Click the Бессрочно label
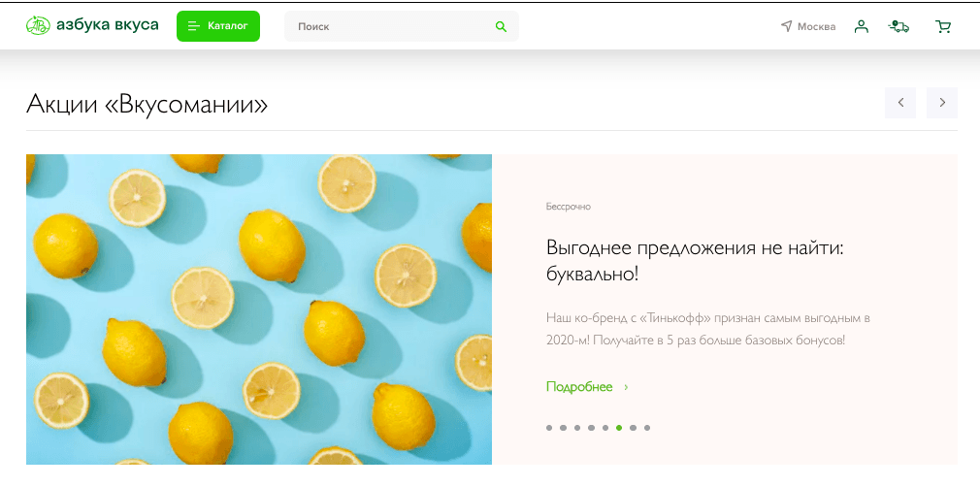980x487 pixels. [569, 207]
